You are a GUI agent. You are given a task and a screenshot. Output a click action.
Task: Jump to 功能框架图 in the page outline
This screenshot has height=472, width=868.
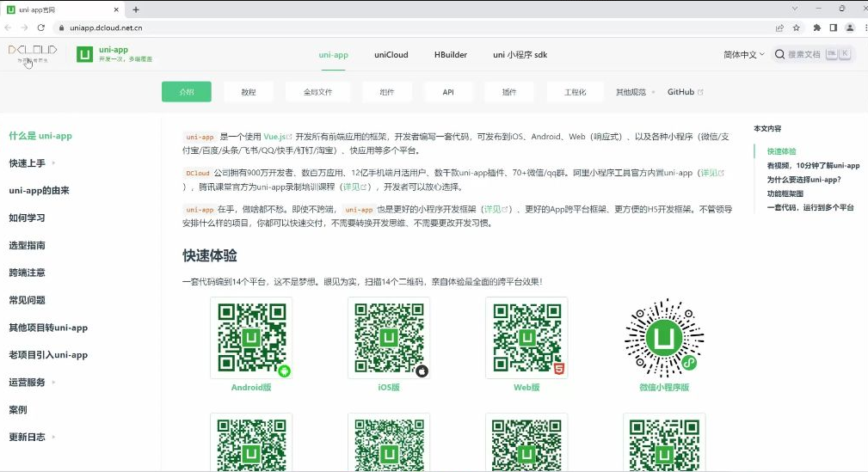click(785, 193)
